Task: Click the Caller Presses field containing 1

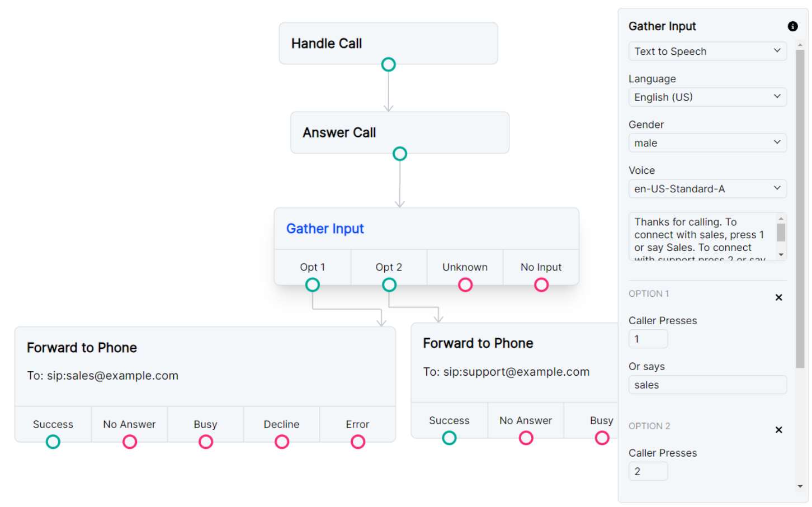Action: tap(648, 338)
